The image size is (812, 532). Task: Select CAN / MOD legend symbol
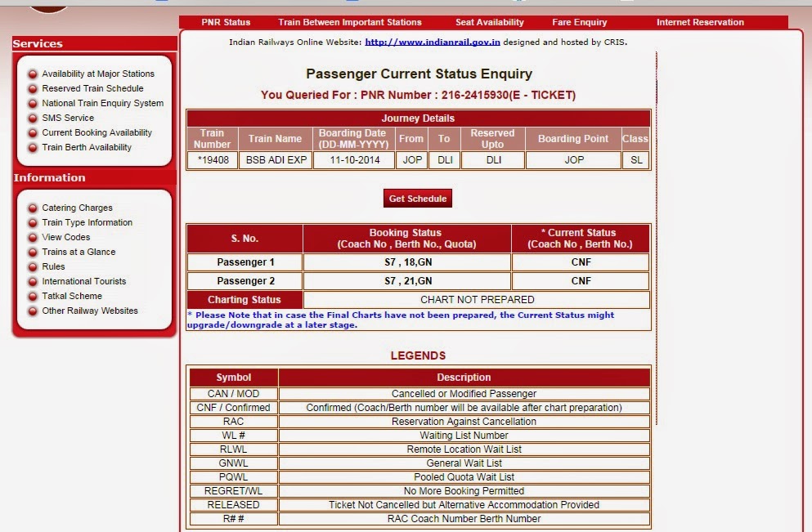click(x=233, y=393)
